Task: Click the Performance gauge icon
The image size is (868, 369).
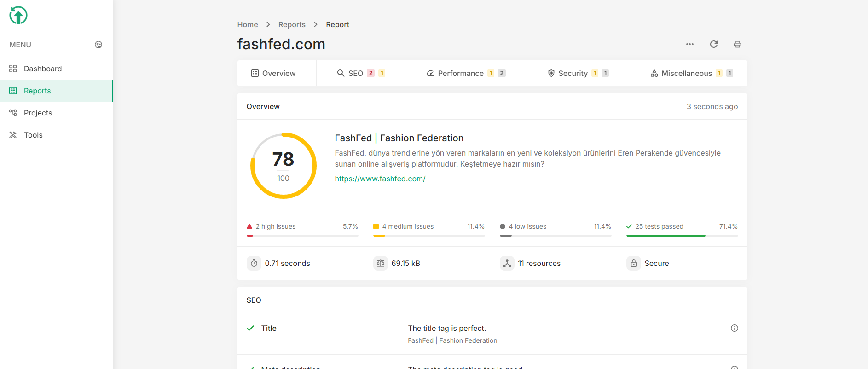Action: (x=431, y=73)
